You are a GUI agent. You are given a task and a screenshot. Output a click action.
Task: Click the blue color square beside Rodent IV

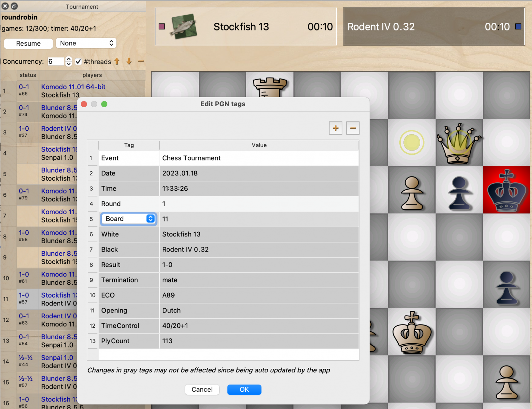pyautogui.click(x=518, y=27)
